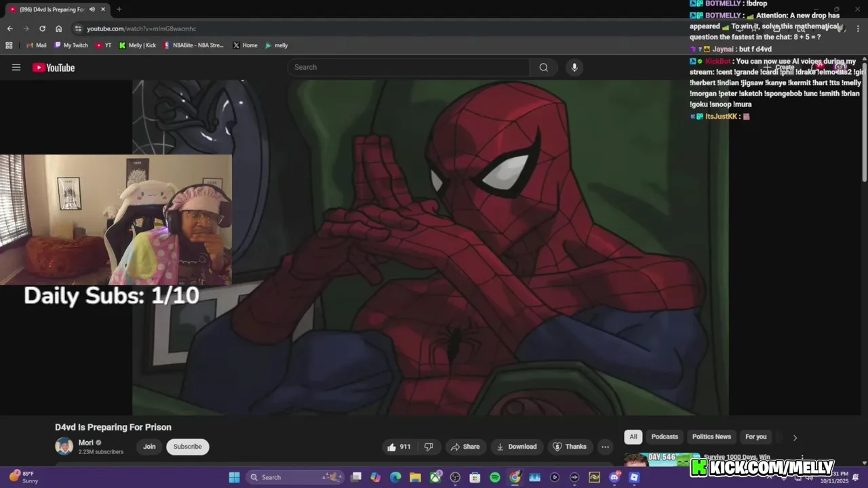Send a Thanks to the creator
The image size is (868, 488).
pyautogui.click(x=570, y=447)
